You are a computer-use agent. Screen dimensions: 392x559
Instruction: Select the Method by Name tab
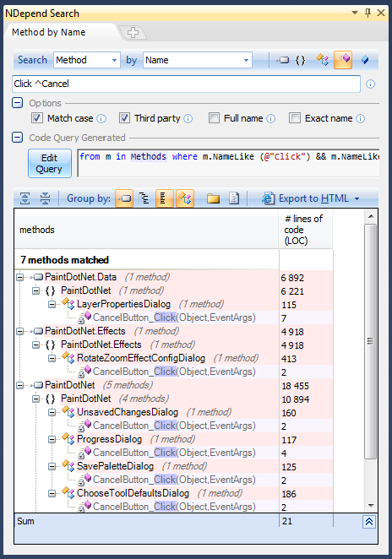coord(48,32)
